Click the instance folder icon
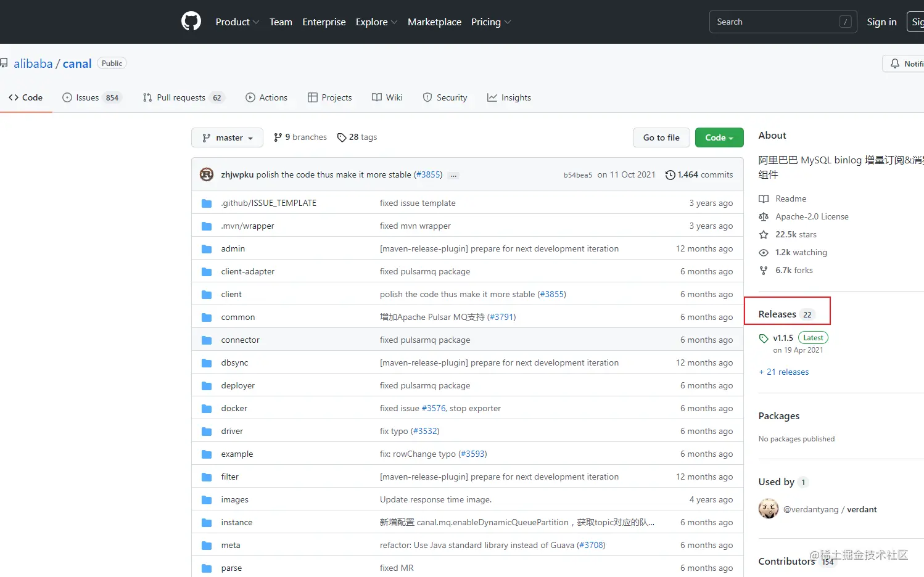924x577 pixels. [207, 523]
